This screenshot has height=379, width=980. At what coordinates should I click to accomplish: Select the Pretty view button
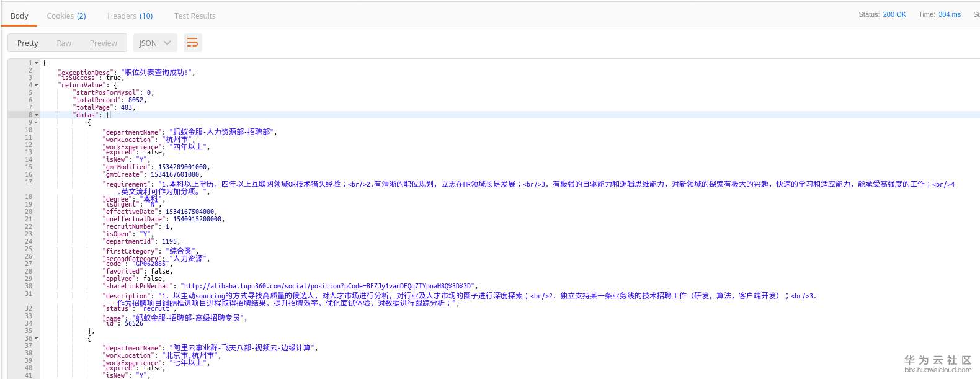click(27, 43)
